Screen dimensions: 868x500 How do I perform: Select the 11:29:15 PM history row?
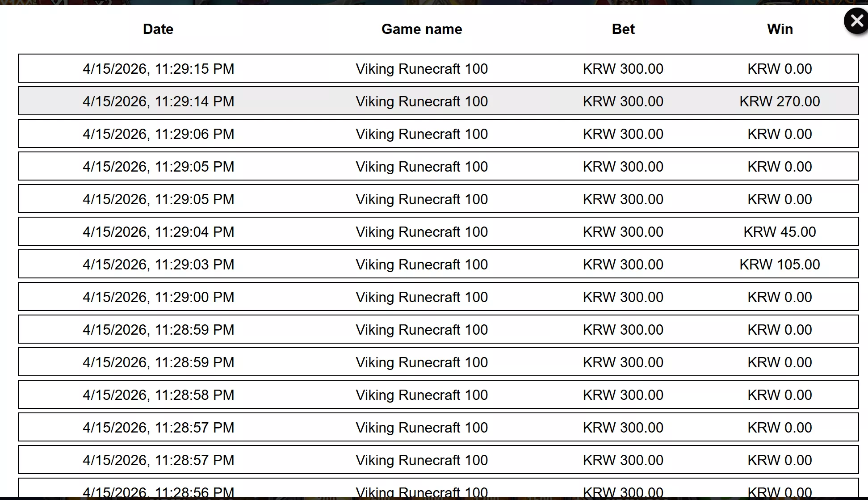click(438, 68)
